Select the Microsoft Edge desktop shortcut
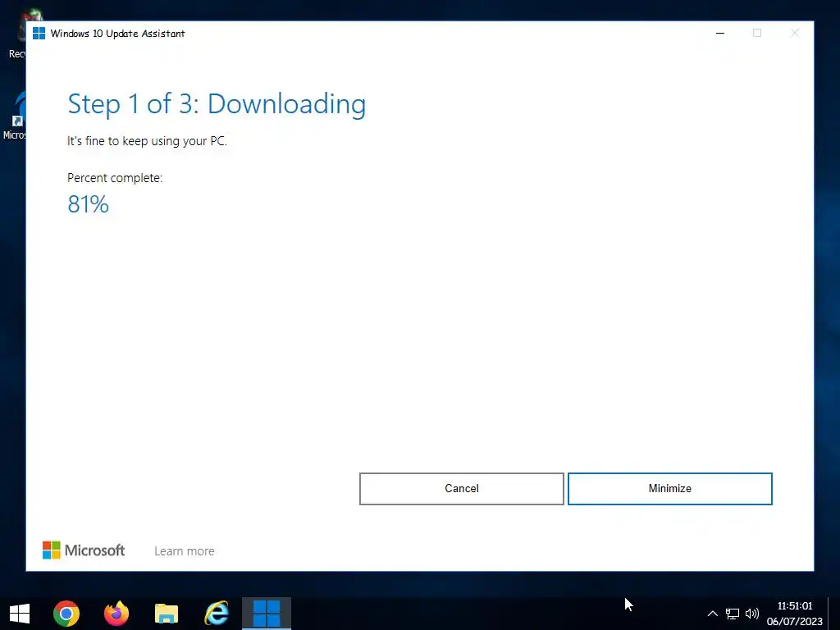 point(15,115)
